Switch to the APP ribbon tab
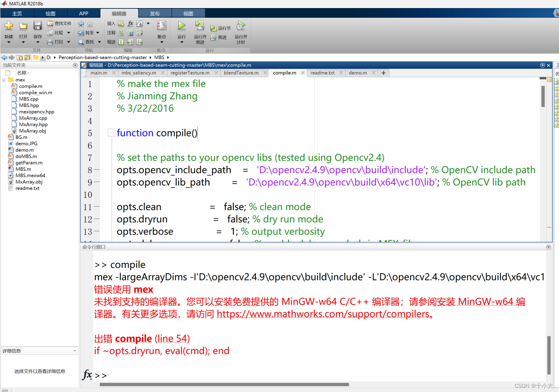 click(83, 13)
